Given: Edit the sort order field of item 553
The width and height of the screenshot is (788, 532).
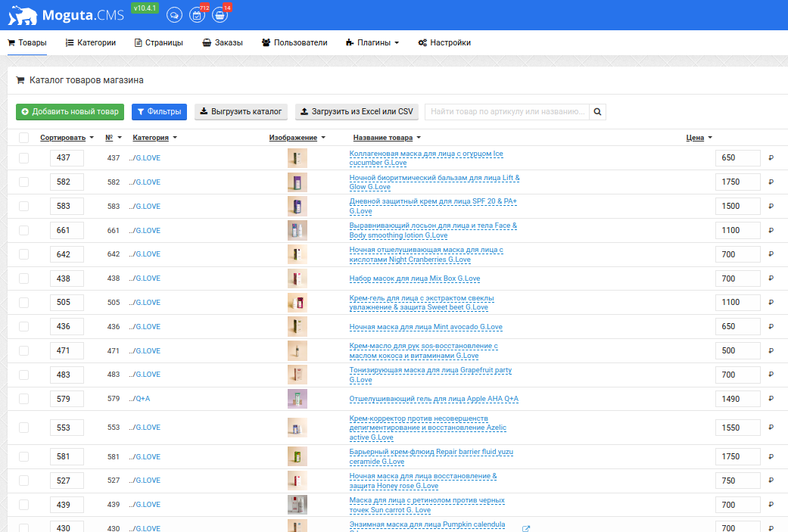Looking at the screenshot, I should click(67, 428).
